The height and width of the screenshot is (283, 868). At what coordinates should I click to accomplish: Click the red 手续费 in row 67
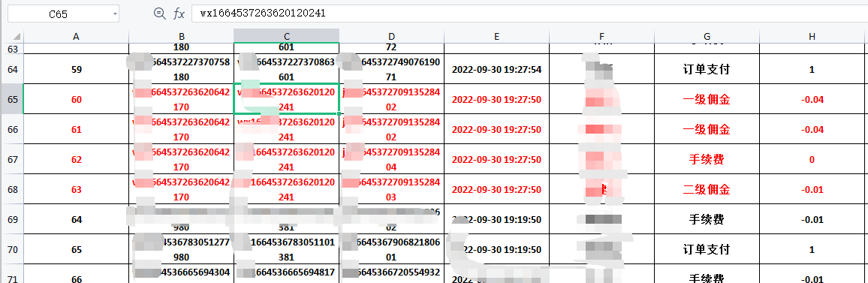707,159
